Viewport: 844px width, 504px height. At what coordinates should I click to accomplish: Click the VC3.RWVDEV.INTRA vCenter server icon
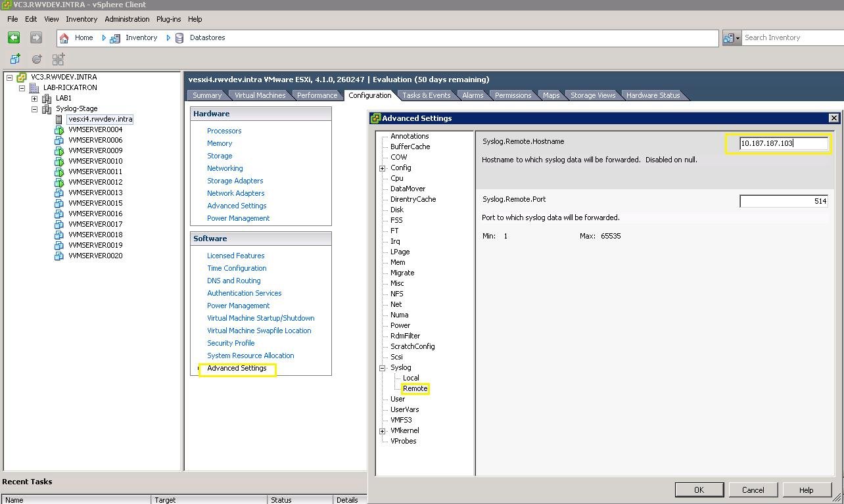22,78
